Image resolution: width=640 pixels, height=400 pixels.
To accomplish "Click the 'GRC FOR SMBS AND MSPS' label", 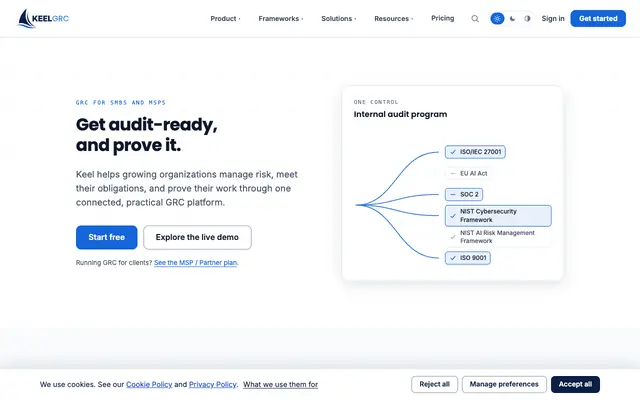I will click(x=121, y=102).
